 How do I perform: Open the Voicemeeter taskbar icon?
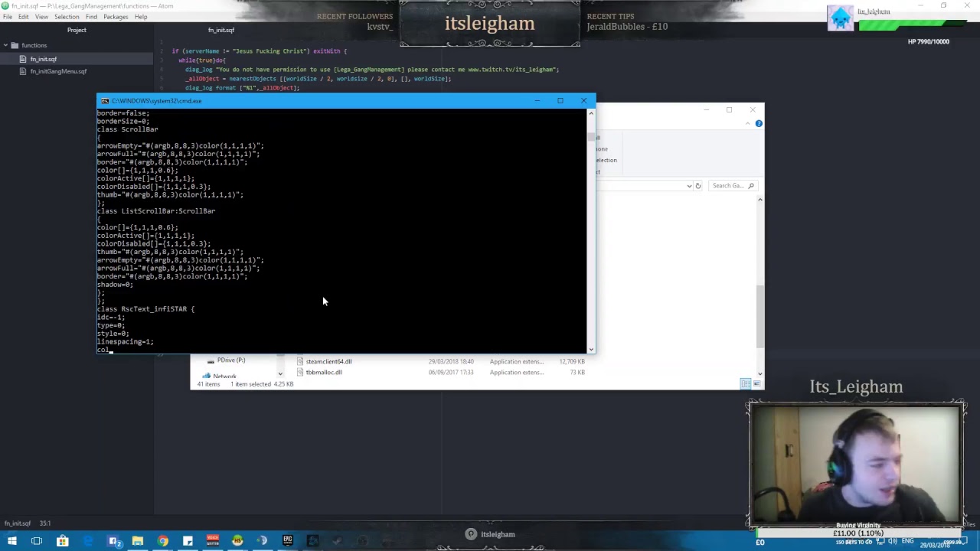pos(213,542)
